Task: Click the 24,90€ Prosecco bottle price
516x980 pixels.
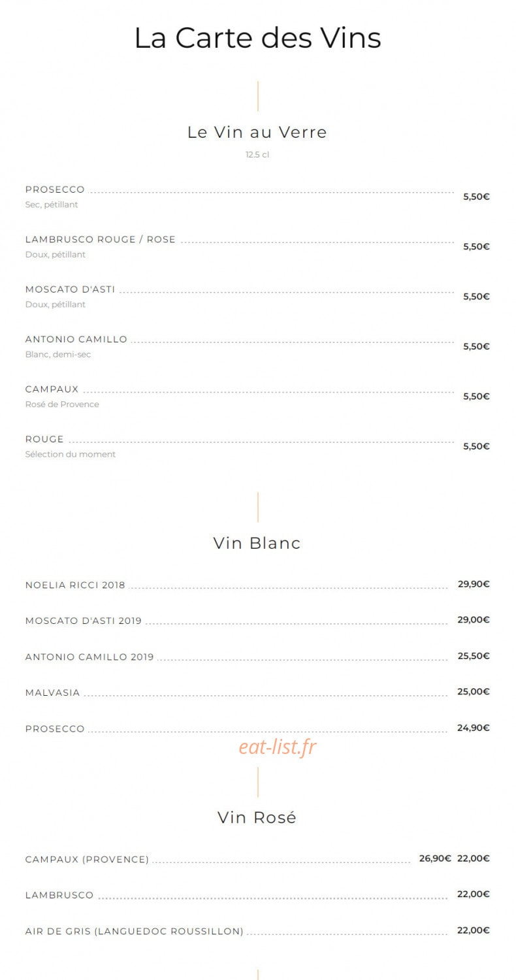Action: 474,728
